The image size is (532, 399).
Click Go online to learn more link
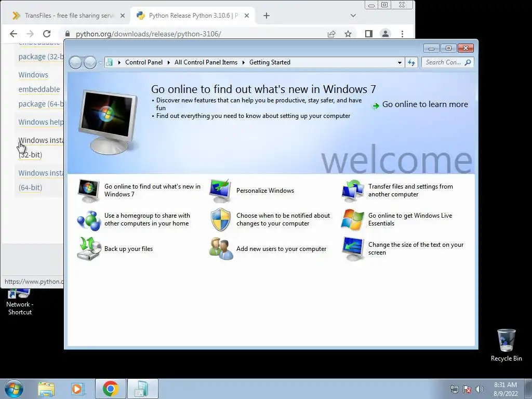425,104
